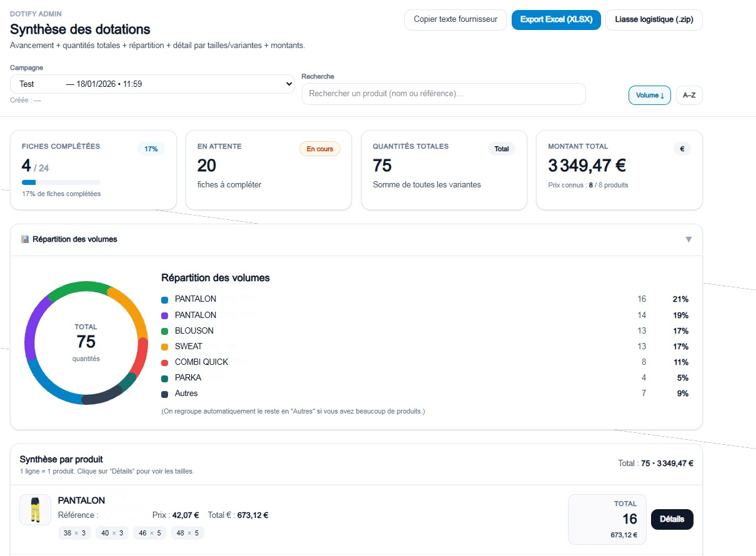Click the purple PANTALON legend color dot
Image resolution: width=756 pixels, height=556 pixels.
point(165,315)
